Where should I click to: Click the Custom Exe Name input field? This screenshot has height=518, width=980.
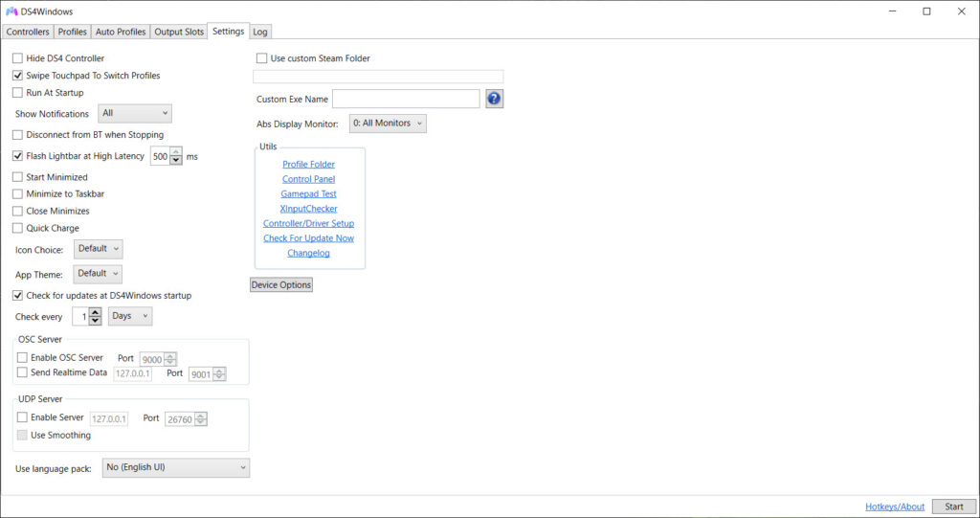pyautogui.click(x=406, y=99)
